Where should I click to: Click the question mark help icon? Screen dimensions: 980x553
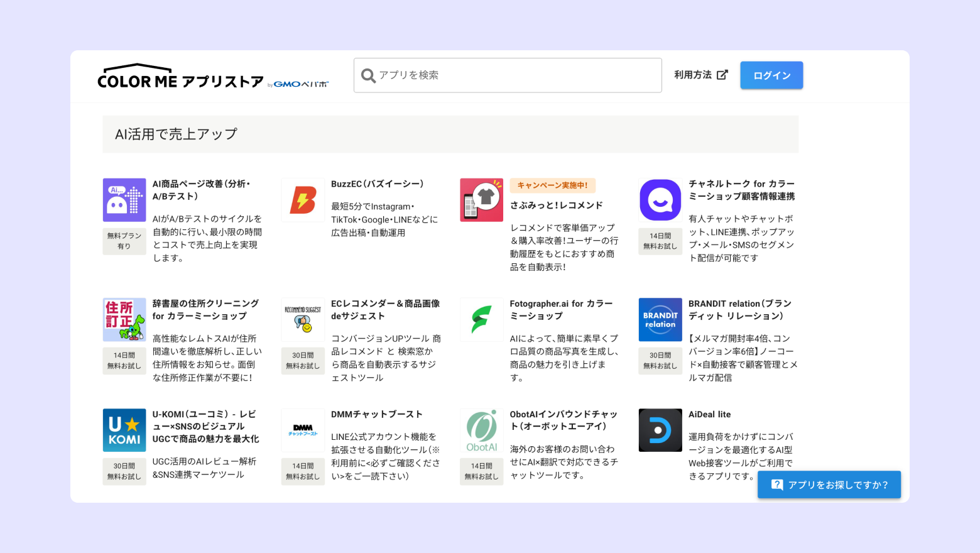[x=777, y=485]
